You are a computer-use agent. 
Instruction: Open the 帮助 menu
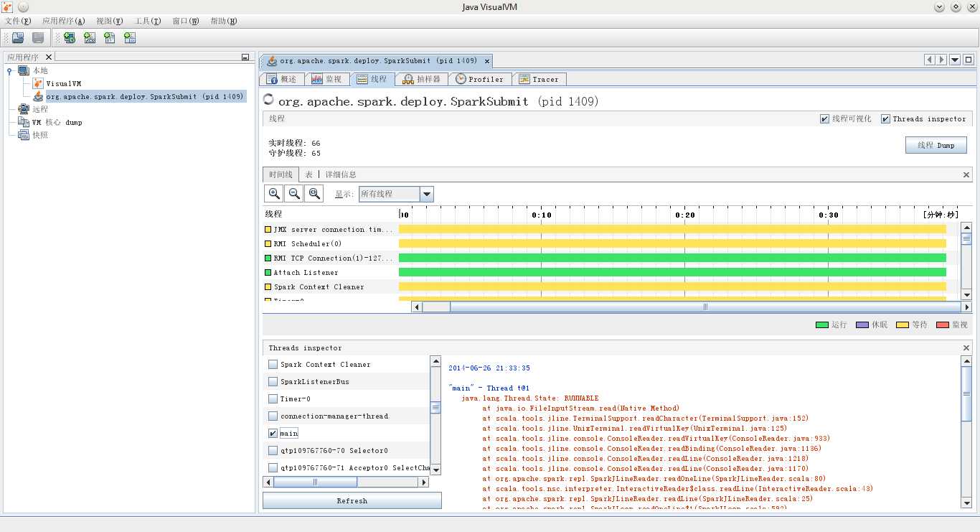pyautogui.click(x=224, y=21)
